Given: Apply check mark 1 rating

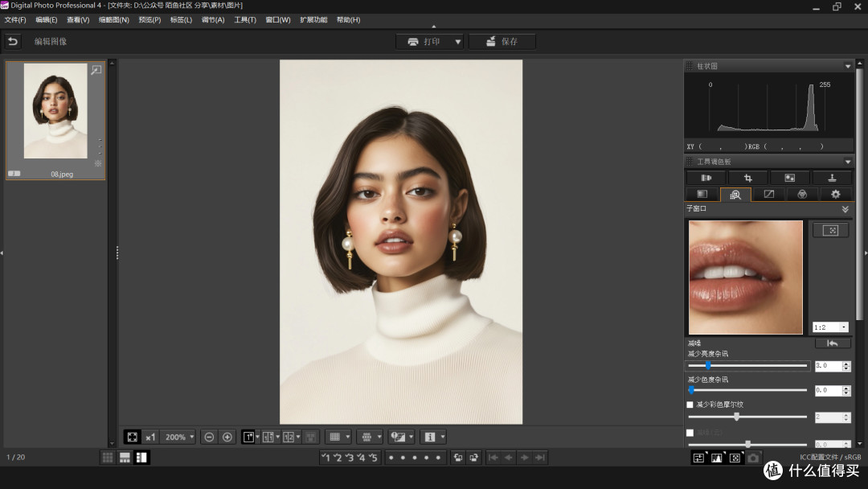Looking at the screenshot, I should (x=325, y=458).
